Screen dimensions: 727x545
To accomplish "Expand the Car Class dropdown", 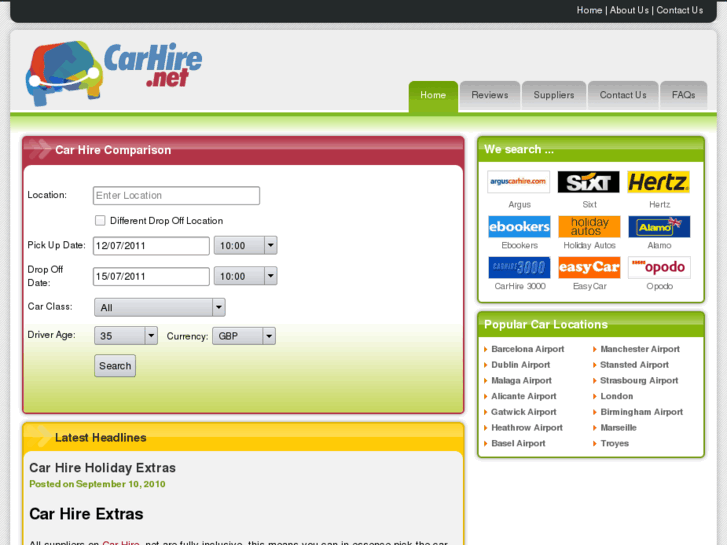I will tap(159, 308).
